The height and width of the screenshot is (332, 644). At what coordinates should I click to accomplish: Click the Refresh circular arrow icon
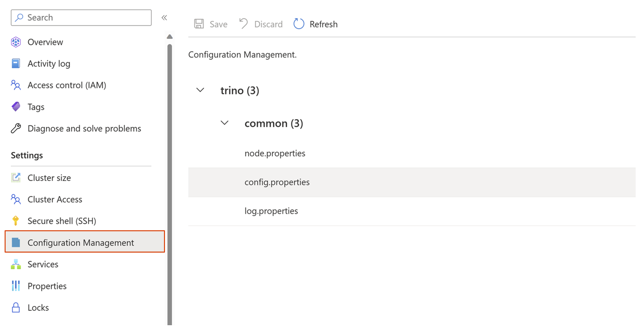(298, 23)
